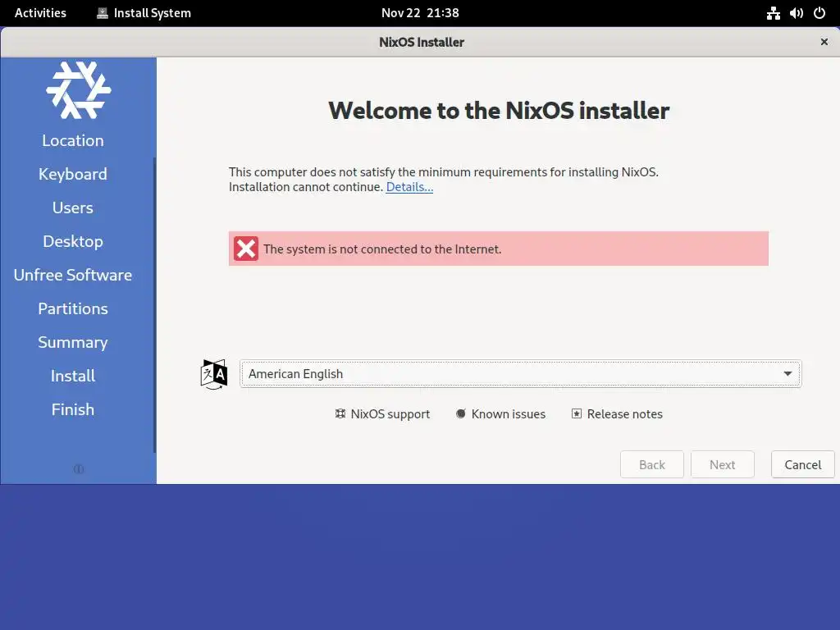Cancel the installation
840x630 pixels.
pyautogui.click(x=802, y=464)
